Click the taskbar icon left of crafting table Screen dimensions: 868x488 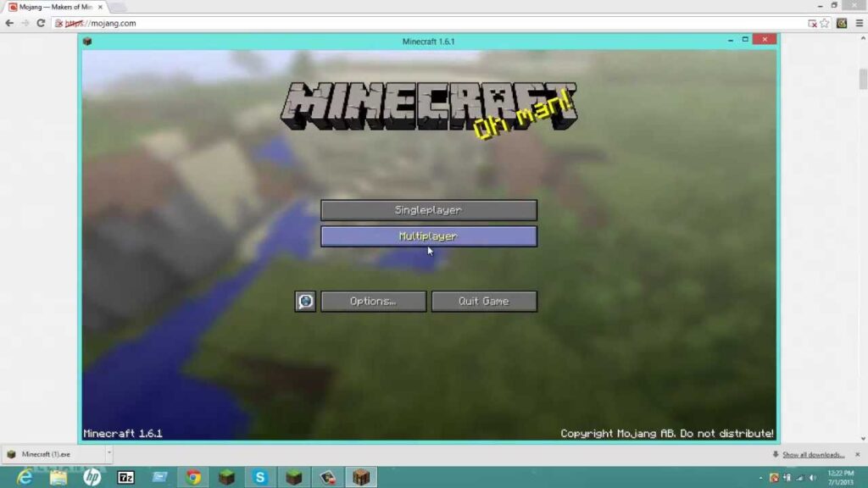pyautogui.click(x=328, y=477)
